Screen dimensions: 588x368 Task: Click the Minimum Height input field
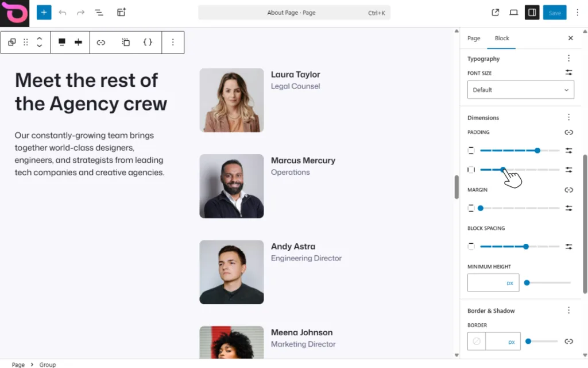[486, 283]
